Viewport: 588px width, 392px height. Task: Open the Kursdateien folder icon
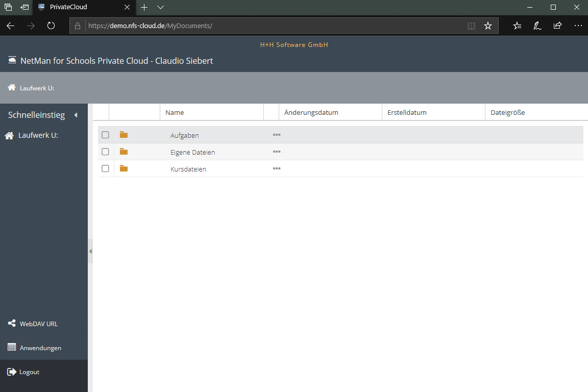[x=124, y=168]
